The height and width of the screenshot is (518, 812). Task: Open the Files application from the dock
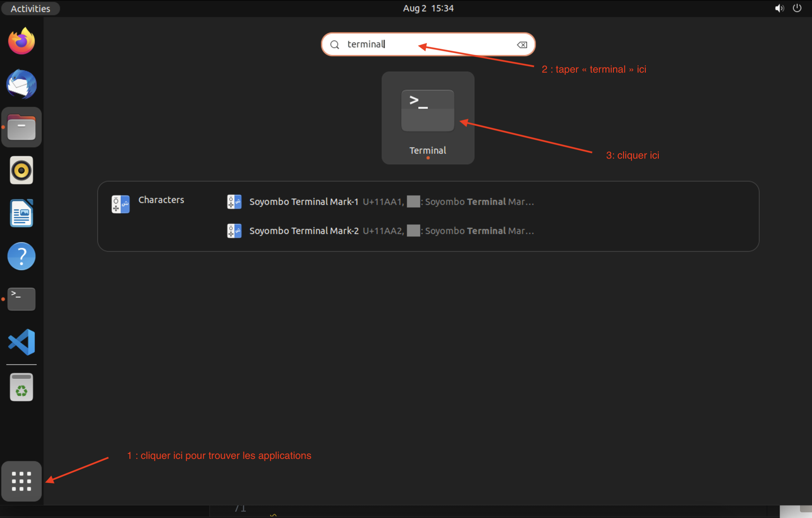(x=21, y=127)
